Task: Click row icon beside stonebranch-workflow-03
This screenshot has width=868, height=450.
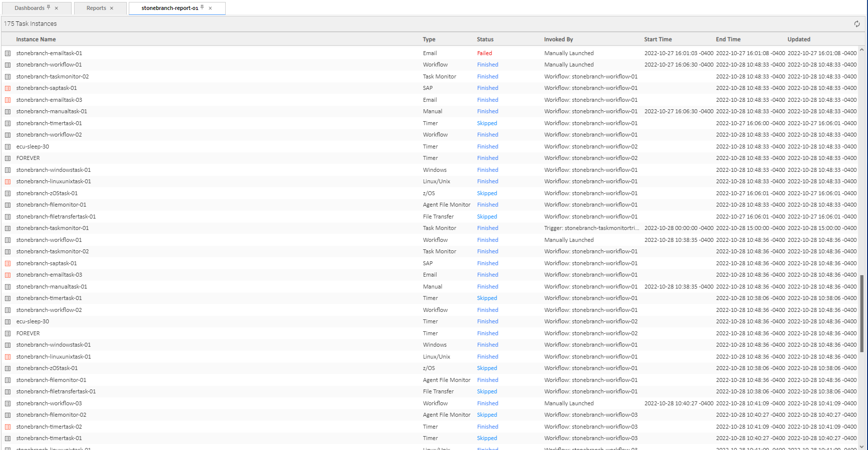Action: point(8,403)
